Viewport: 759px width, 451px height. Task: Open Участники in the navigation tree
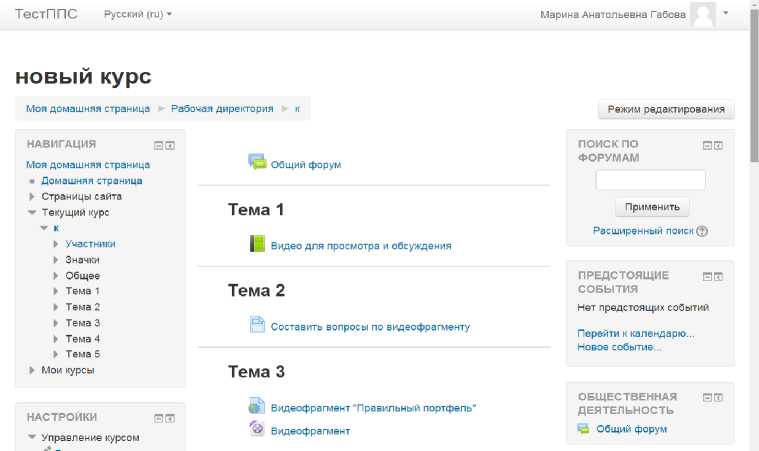pos(90,244)
